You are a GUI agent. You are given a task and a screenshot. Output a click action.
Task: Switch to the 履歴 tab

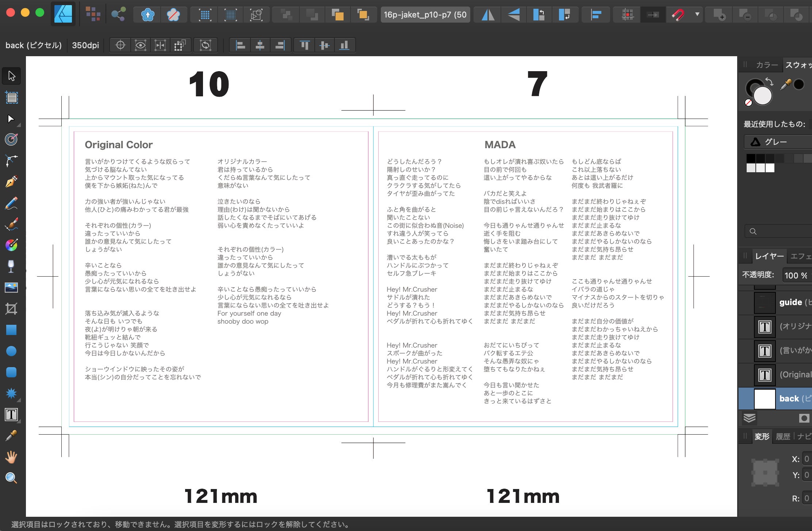pos(782,436)
